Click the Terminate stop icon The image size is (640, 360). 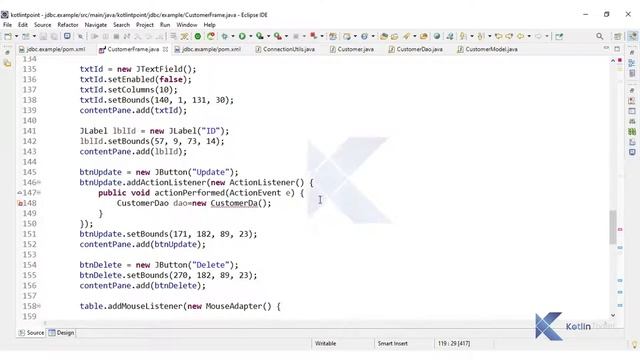[x=116, y=36]
